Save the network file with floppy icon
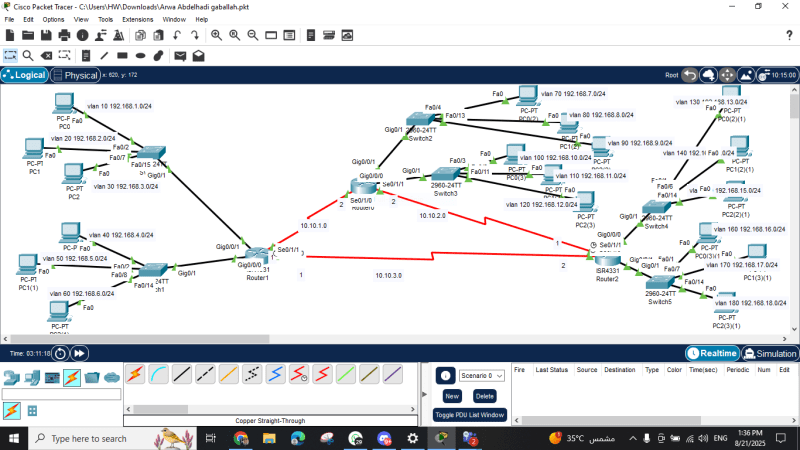Image resolution: width=800 pixels, height=450 pixels. 46,35
